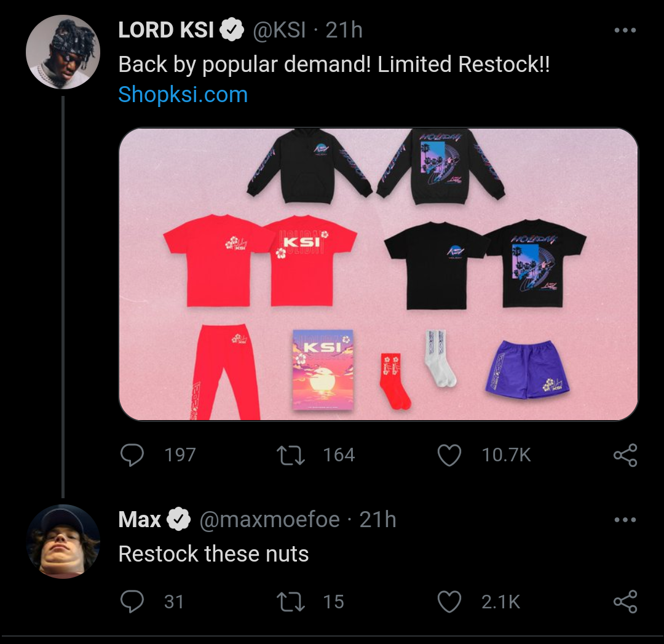
Task: Open the more options menu on Max's reply
Action: click(625, 520)
